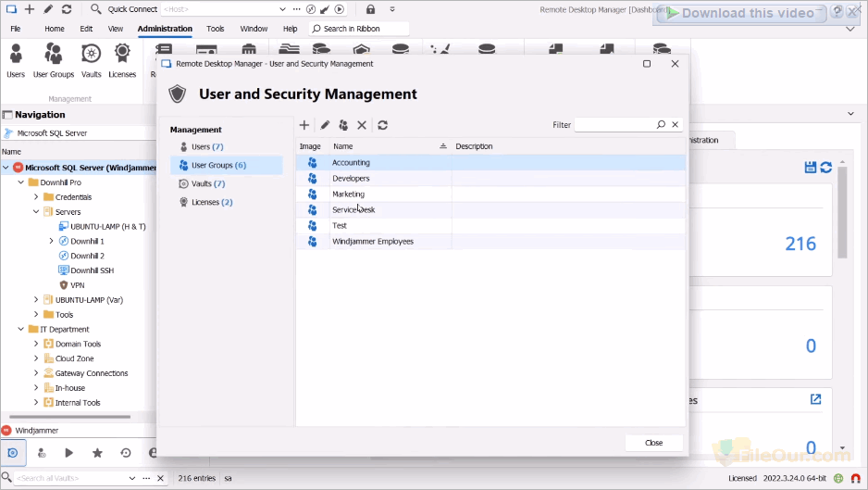This screenshot has width=868, height=490.
Task: Select the Developers group row
Action: coord(491,178)
